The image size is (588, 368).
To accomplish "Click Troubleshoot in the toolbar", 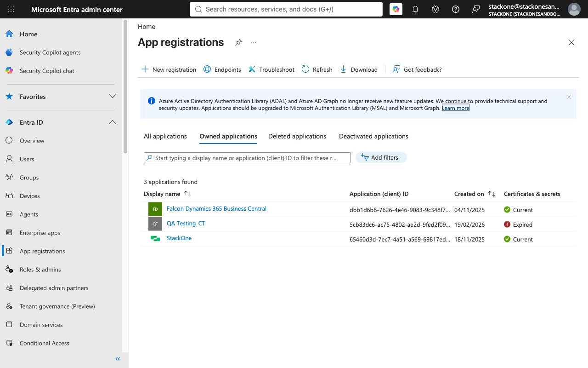I will point(271,69).
